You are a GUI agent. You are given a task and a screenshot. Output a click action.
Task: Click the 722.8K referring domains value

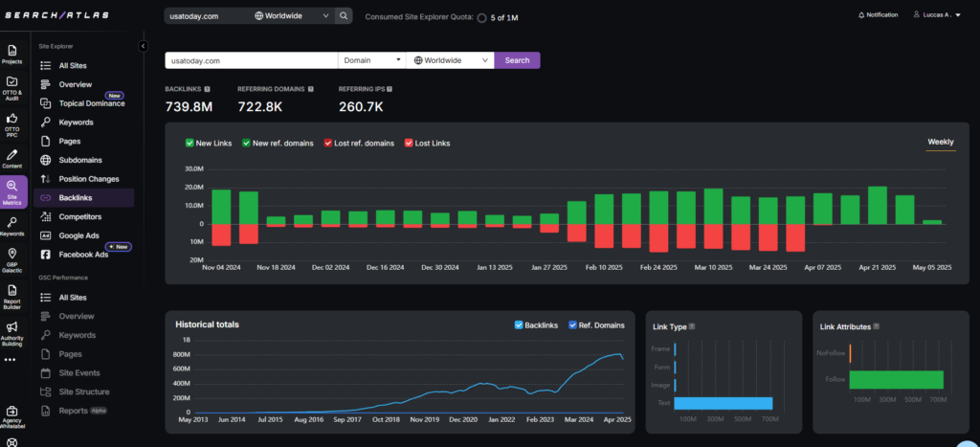pos(260,107)
